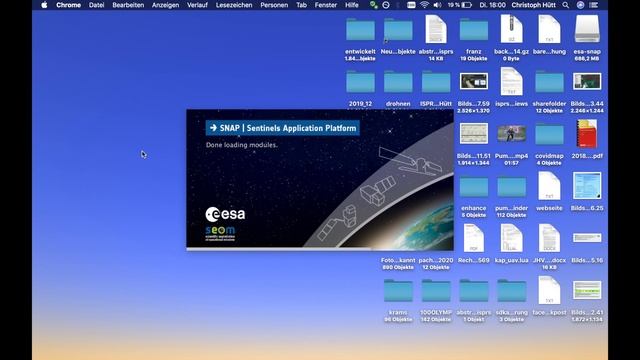Select the JHV....docx document
640x360 pixels.
pos(549,238)
